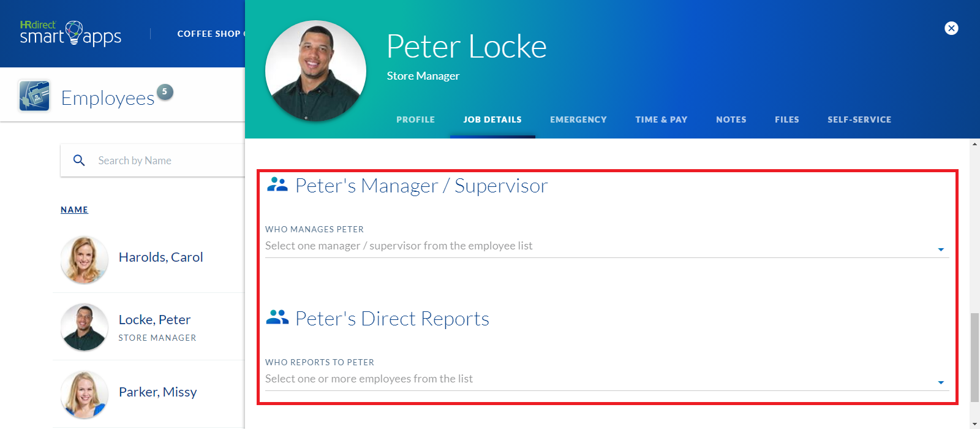Click the manager / supervisor selection field

click(607, 246)
